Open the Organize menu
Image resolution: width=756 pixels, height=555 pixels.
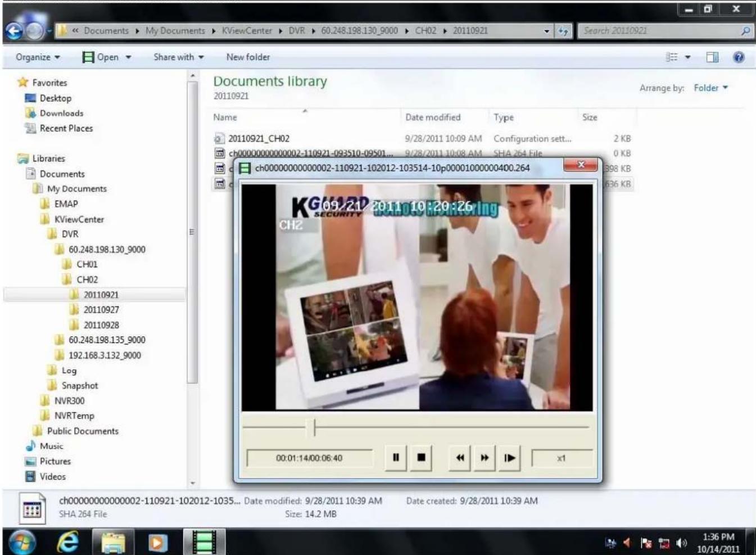(38, 57)
